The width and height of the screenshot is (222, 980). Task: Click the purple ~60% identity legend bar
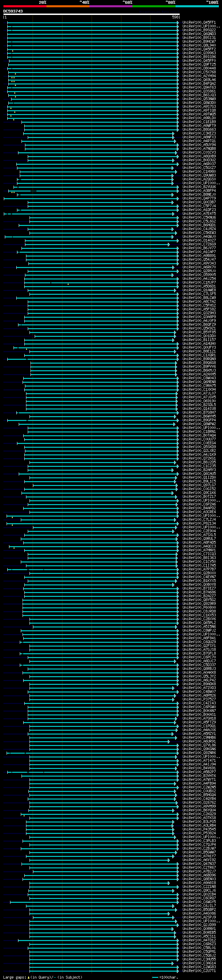111,6
